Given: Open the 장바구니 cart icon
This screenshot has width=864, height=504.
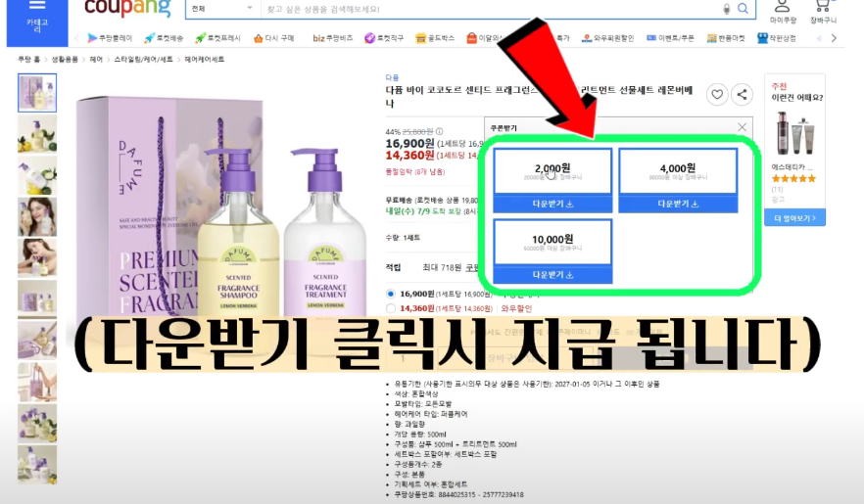Looking at the screenshot, I should click(x=823, y=12).
